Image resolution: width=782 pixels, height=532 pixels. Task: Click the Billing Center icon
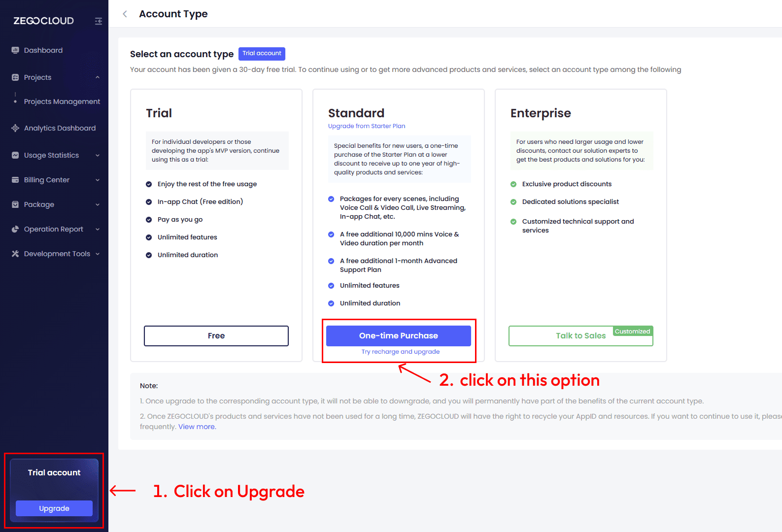[x=15, y=180]
